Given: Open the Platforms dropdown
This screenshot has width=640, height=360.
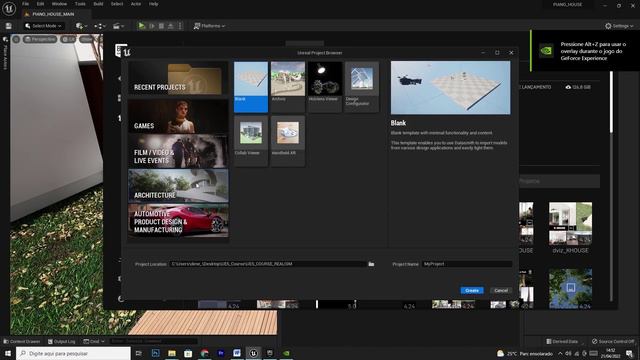Looking at the screenshot, I should coord(209,26).
